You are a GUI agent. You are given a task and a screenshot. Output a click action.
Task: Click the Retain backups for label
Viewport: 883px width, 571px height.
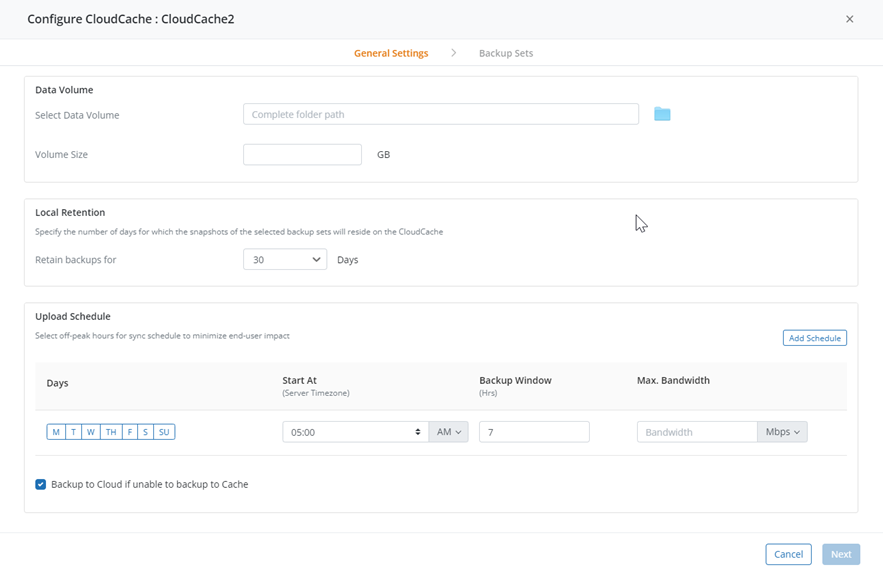click(x=75, y=260)
